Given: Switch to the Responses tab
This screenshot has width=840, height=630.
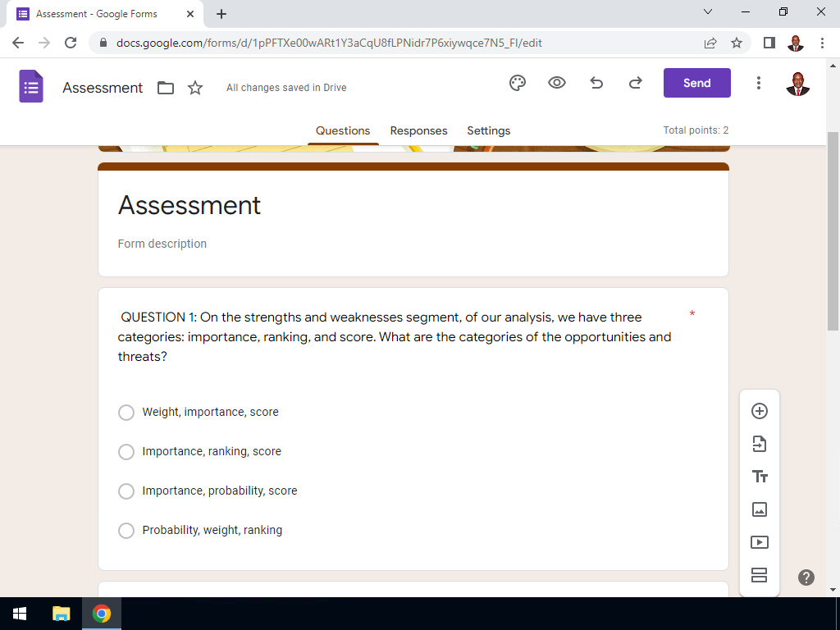Looking at the screenshot, I should tap(418, 130).
